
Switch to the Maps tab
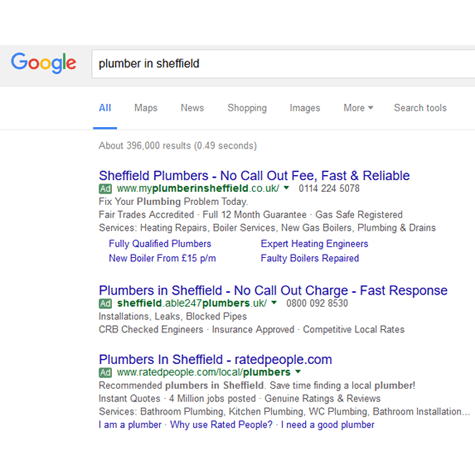(146, 108)
